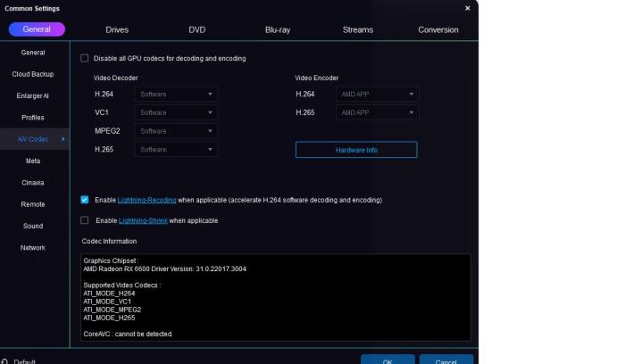Image resolution: width=625 pixels, height=364 pixels.
Task: Click the Default reset icon
Action: [x=4, y=361]
